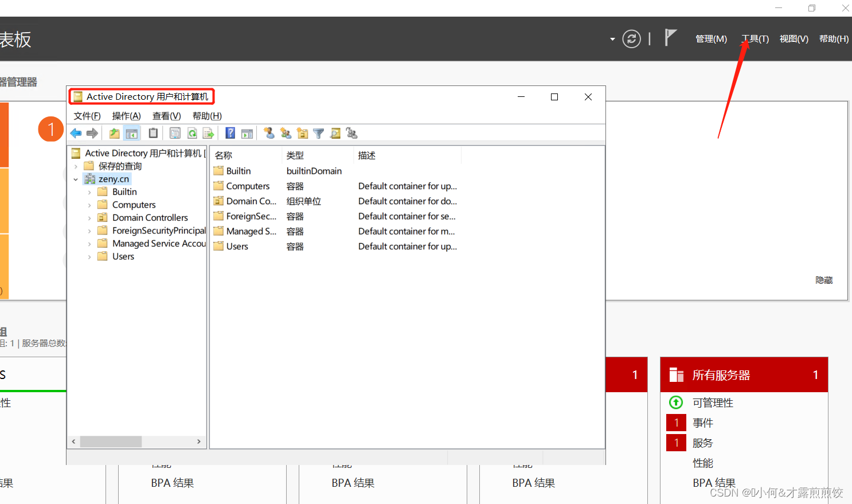Open the 文件(F) menu
The image size is (852, 504).
pyautogui.click(x=87, y=116)
